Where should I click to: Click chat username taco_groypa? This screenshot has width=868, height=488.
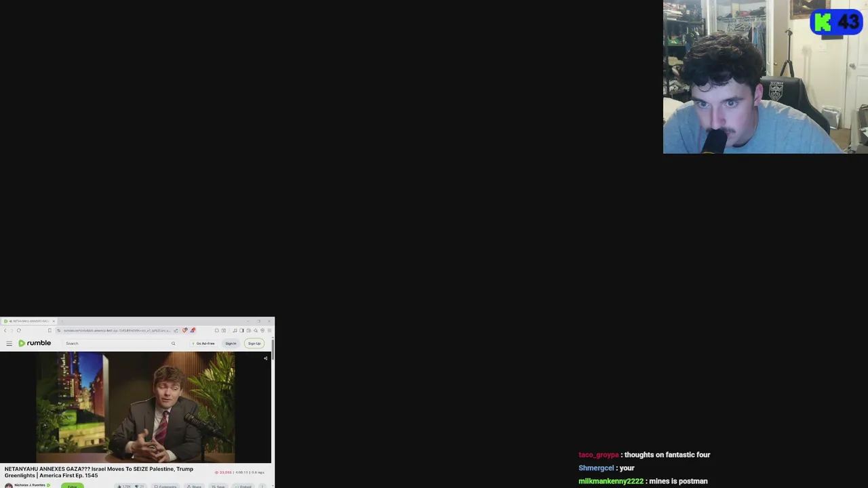pyautogui.click(x=598, y=455)
